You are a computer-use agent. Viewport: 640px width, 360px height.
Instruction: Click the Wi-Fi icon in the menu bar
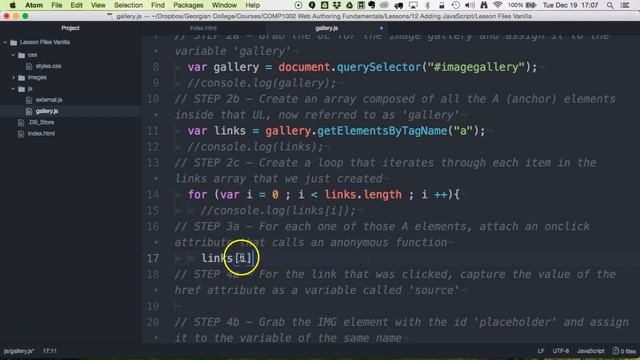coord(498,5)
